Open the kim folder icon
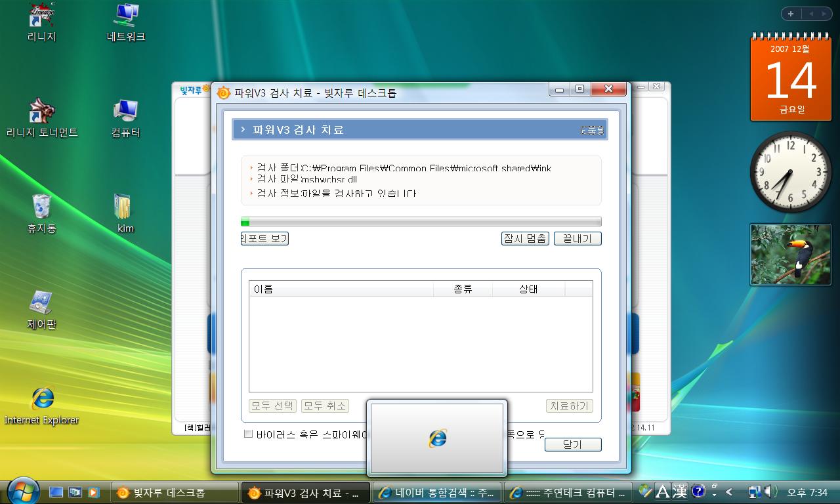Screen dimensions: 840x504 point(125,214)
